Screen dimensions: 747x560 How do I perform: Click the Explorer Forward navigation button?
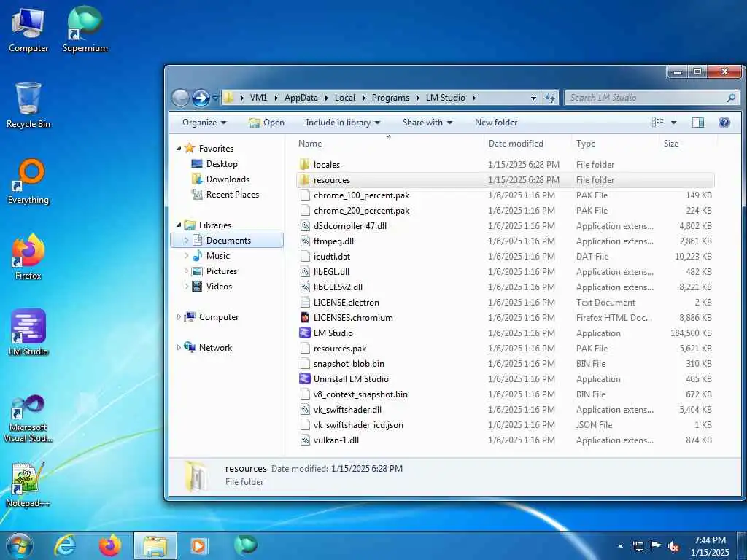201,98
